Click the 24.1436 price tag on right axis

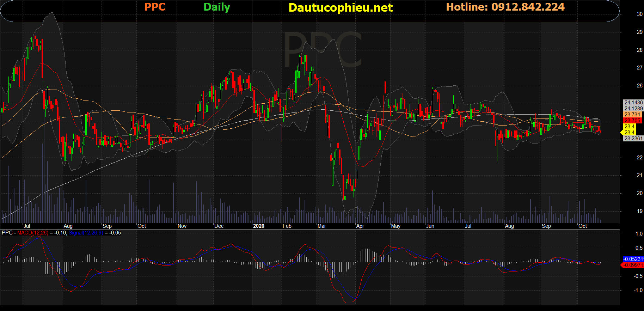click(x=633, y=103)
